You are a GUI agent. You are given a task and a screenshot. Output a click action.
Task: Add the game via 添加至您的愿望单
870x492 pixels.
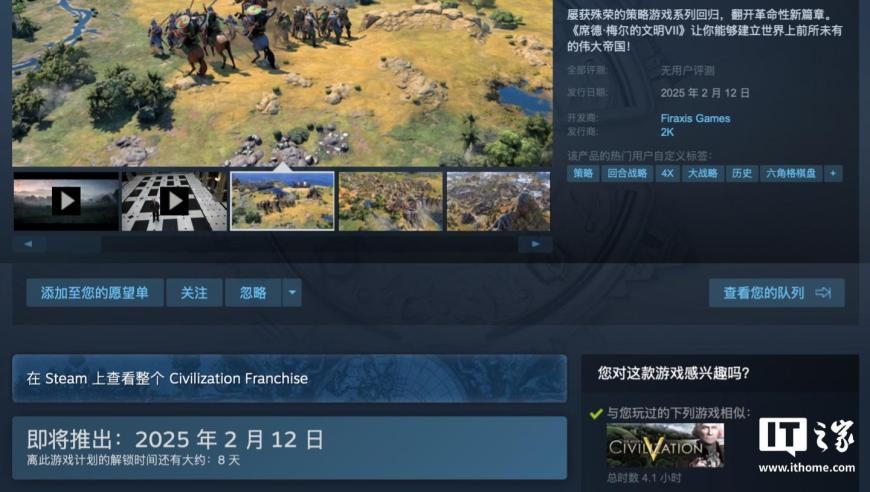click(95, 293)
